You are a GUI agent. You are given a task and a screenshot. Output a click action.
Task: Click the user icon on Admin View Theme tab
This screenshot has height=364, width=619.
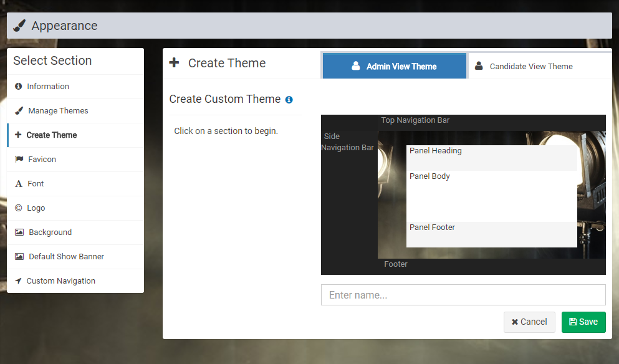tap(356, 66)
